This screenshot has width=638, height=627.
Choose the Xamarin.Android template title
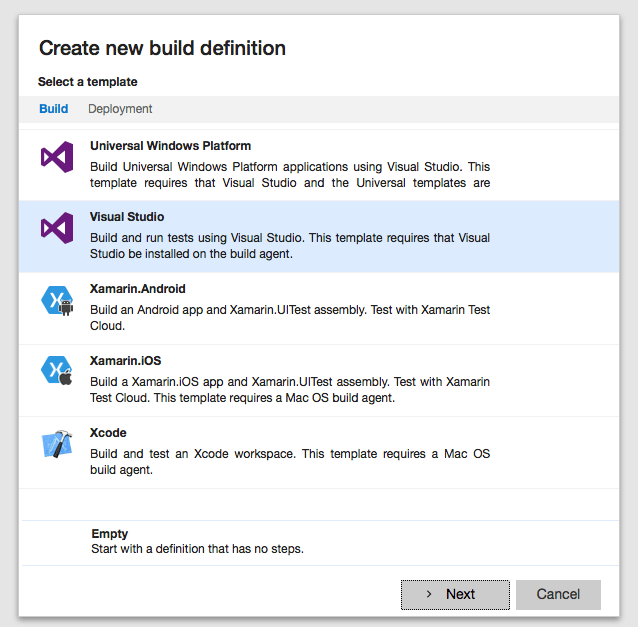coord(138,288)
